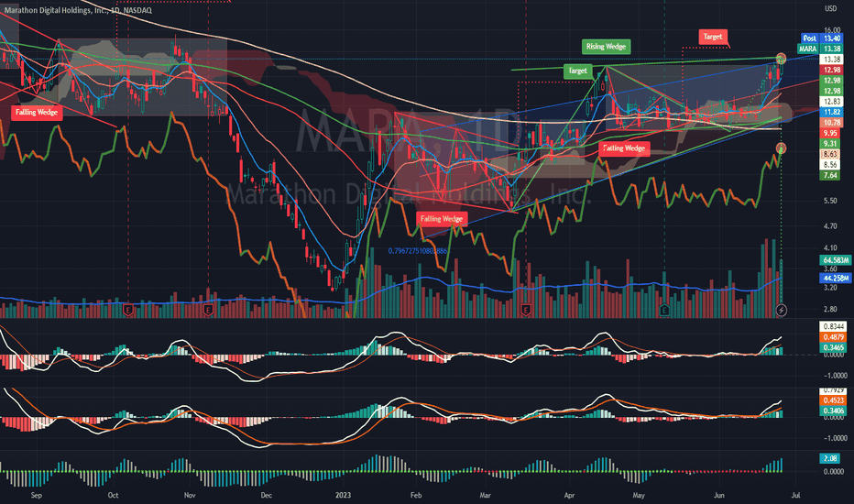Click the 64.583M volume label
This screenshot has width=854, height=504.
click(836, 260)
